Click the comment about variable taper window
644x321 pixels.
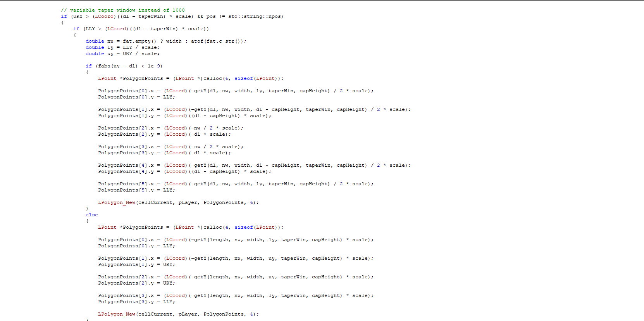click(x=122, y=10)
